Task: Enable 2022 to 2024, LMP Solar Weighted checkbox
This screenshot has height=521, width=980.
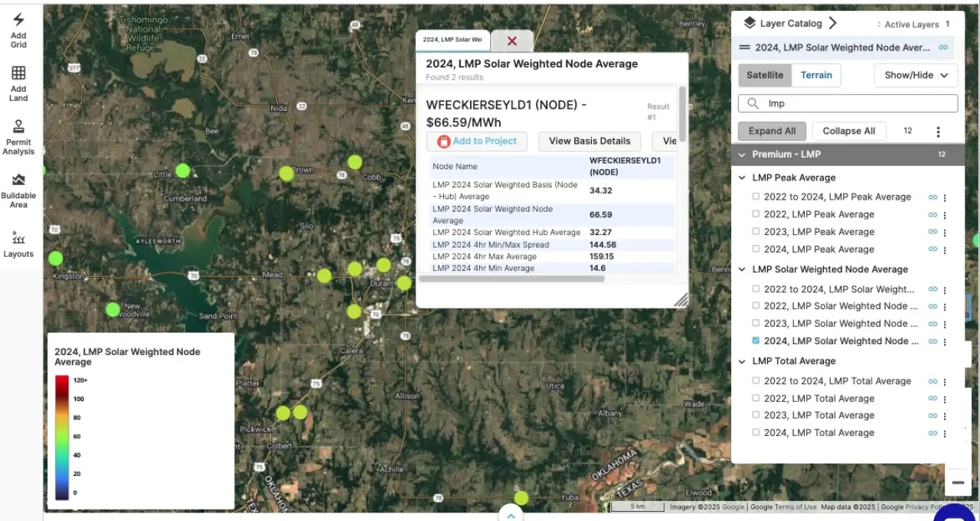Action: pyautogui.click(x=756, y=288)
